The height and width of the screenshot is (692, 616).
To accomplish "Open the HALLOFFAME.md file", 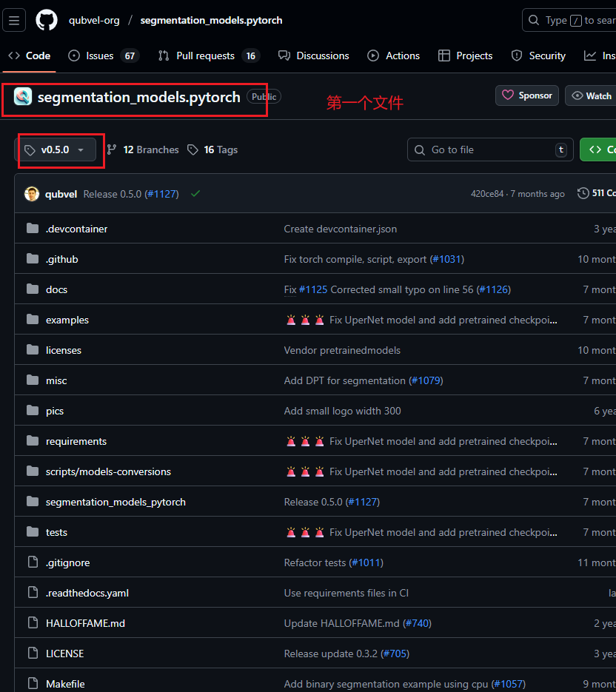I will point(85,623).
